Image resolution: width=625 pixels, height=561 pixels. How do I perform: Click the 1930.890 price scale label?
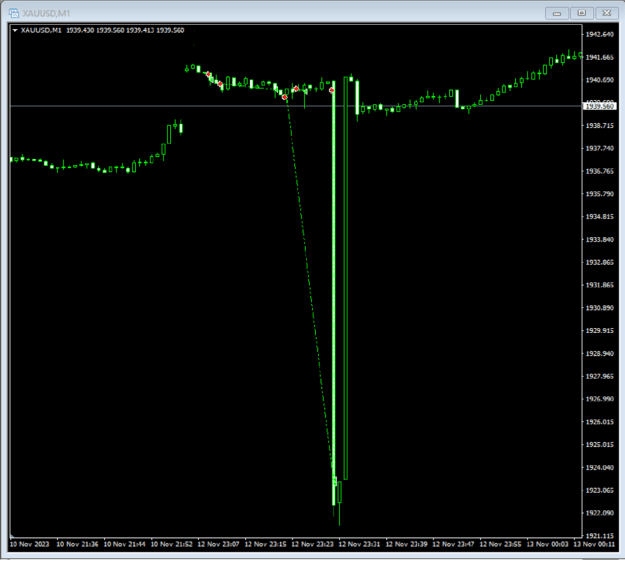(x=599, y=308)
